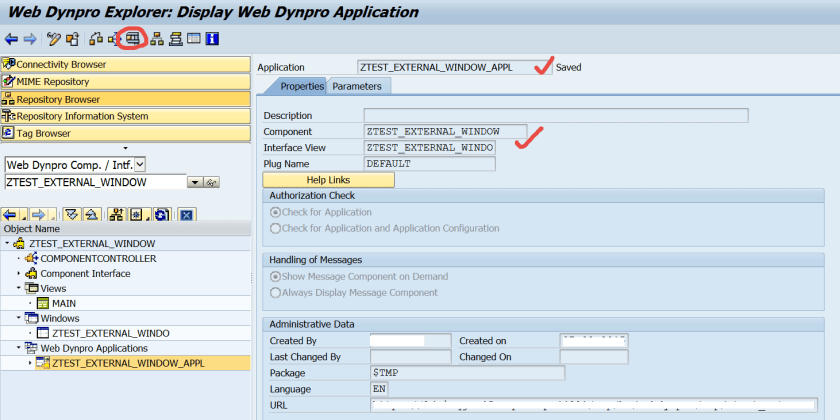Open the Web Dynpro Comp. / Intf. dropdown
840x420 pixels.
tap(140, 164)
